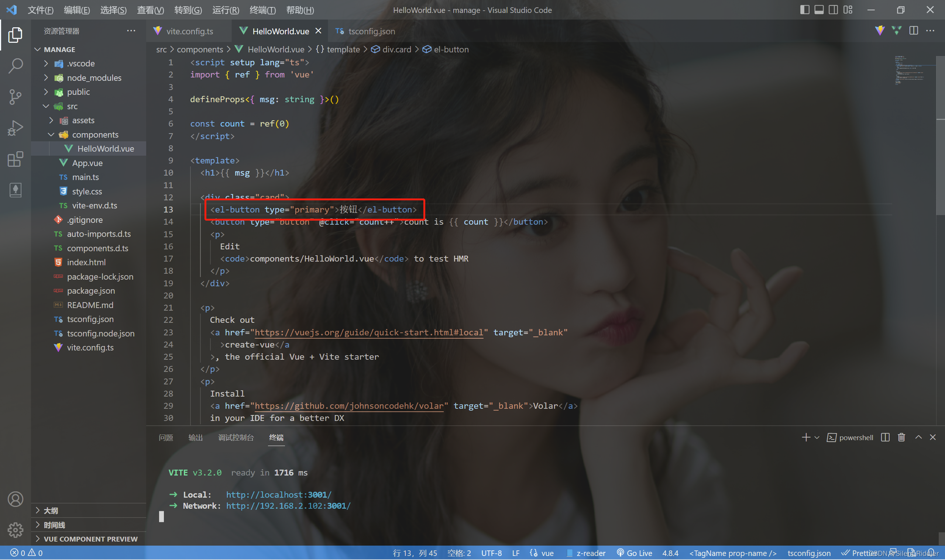The image size is (945, 560).
Task: Collapse the MANAGE root folder
Action: (x=89, y=49)
